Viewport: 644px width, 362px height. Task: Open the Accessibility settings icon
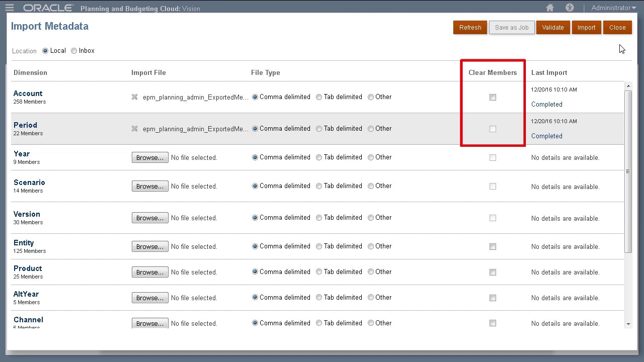tap(570, 8)
